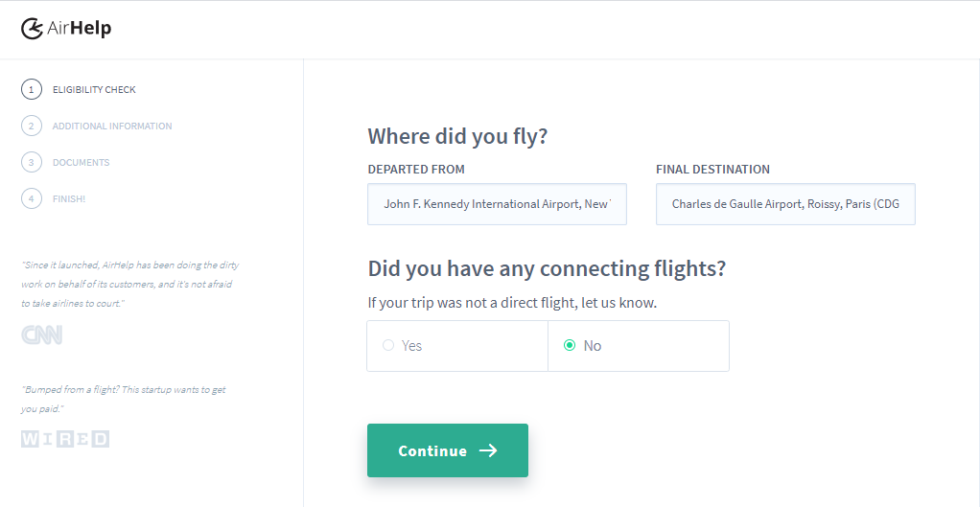Go to Eligibility Check step
980x507 pixels.
point(94,89)
